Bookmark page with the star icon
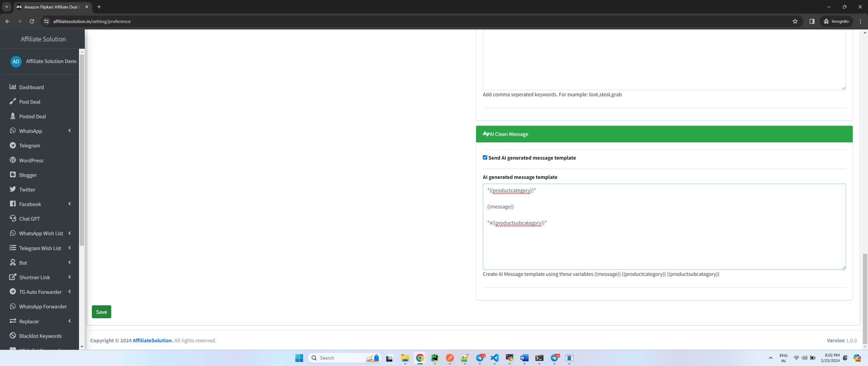The height and width of the screenshot is (366, 868). 795,21
